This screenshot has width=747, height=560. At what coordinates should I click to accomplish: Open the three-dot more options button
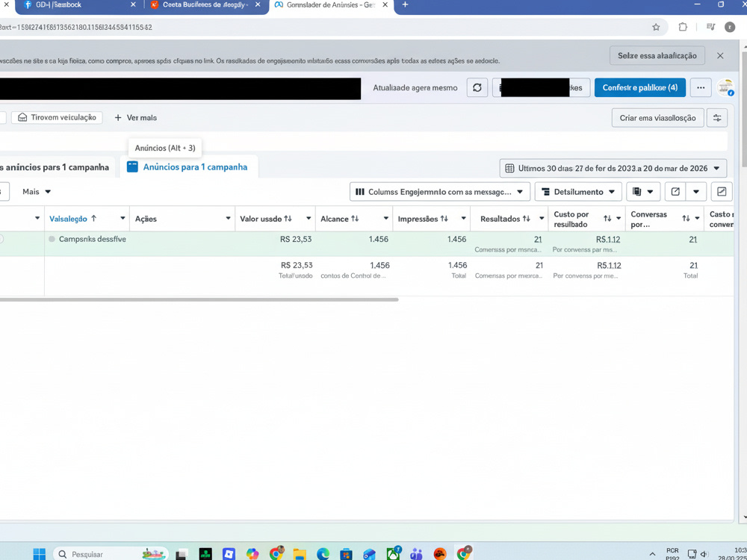pyautogui.click(x=701, y=87)
